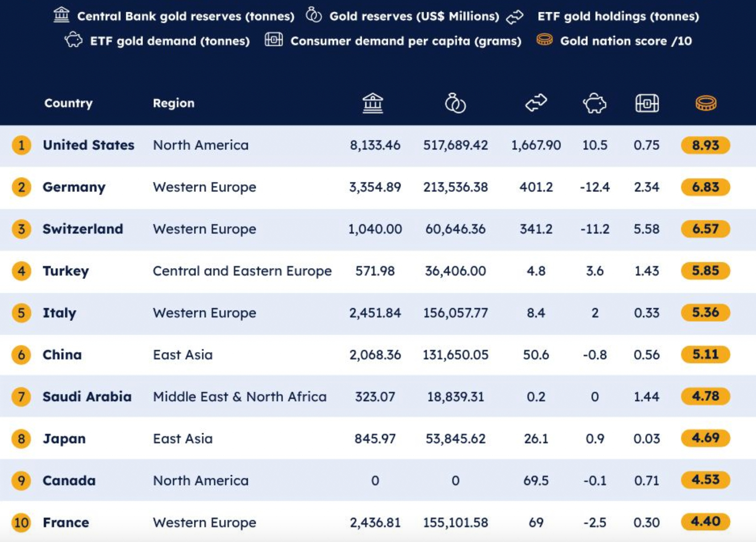This screenshot has height=542, width=756.
Task: Click the United States country name
Action: (x=88, y=145)
